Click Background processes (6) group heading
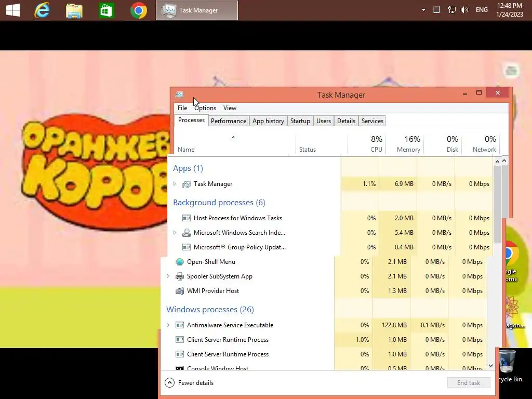Screen dimensions: 532x399 click(x=219, y=203)
